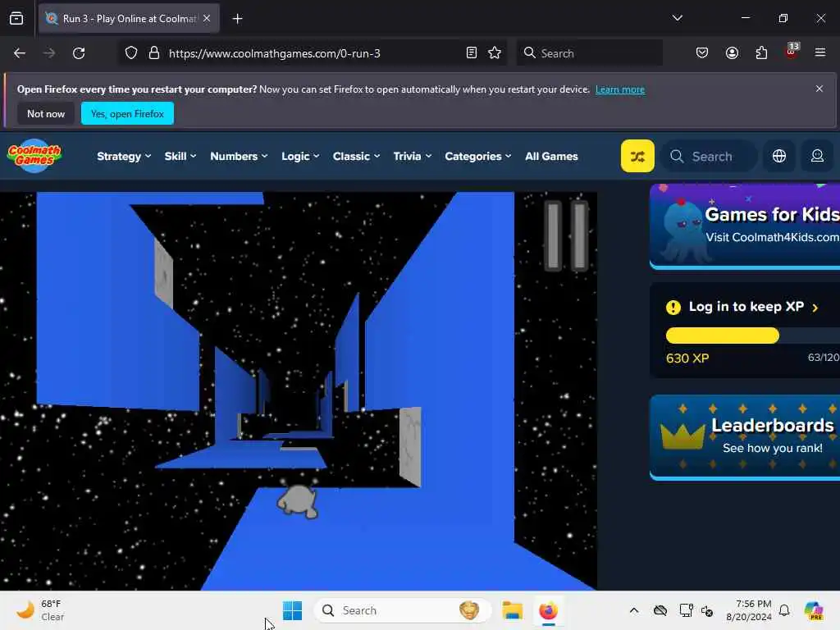
Task: Open the Windows Start menu
Action: (x=293, y=610)
